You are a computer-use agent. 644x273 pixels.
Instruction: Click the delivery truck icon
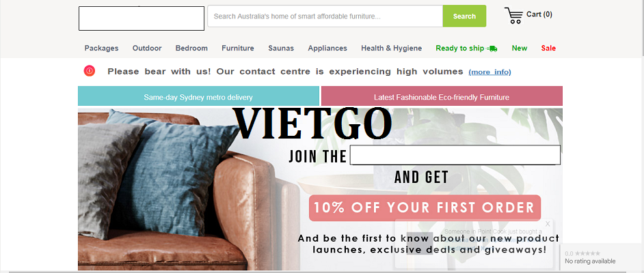tap(492, 48)
